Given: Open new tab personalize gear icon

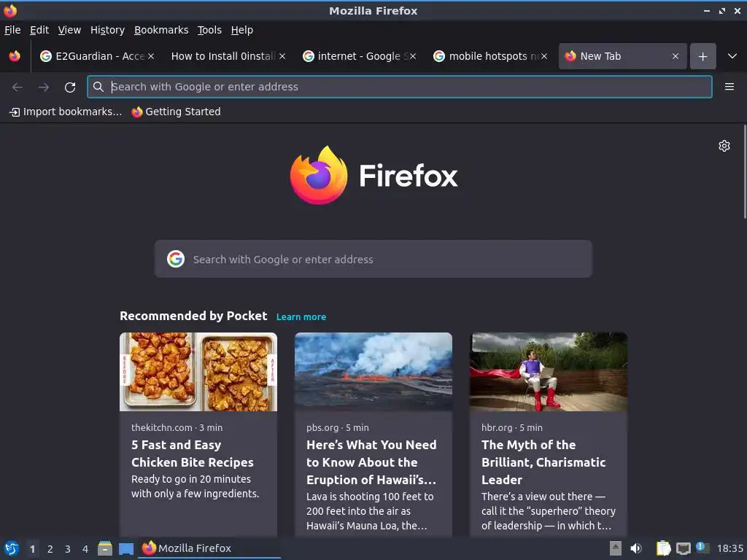Looking at the screenshot, I should tap(724, 146).
